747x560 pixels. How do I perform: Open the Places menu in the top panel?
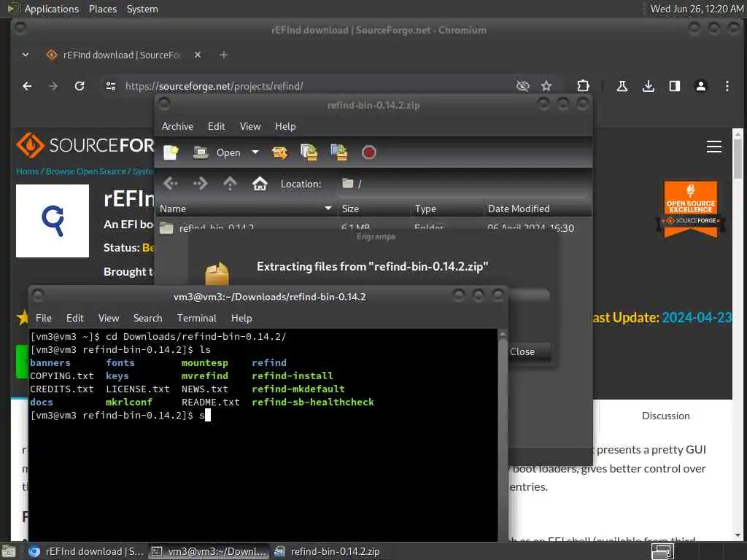[x=102, y=9]
